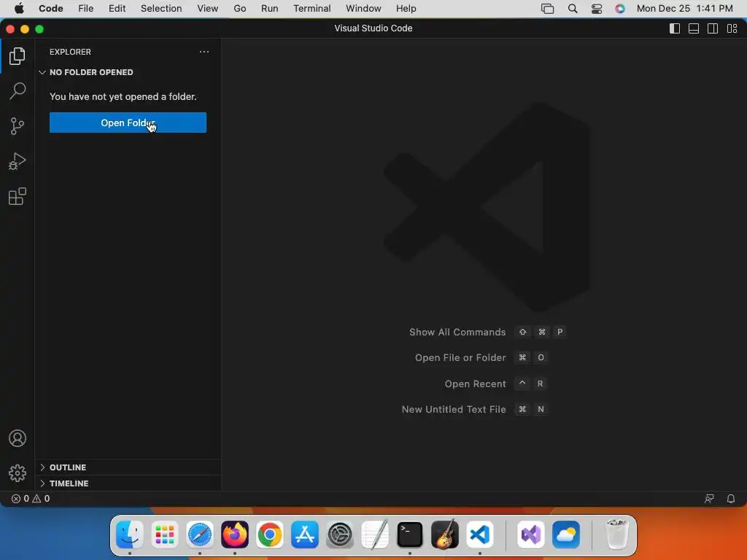Image resolution: width=747 pixels, height=560 pixels.
Task: Open the Manage gear icon
Action: click(x=18, y=472)
